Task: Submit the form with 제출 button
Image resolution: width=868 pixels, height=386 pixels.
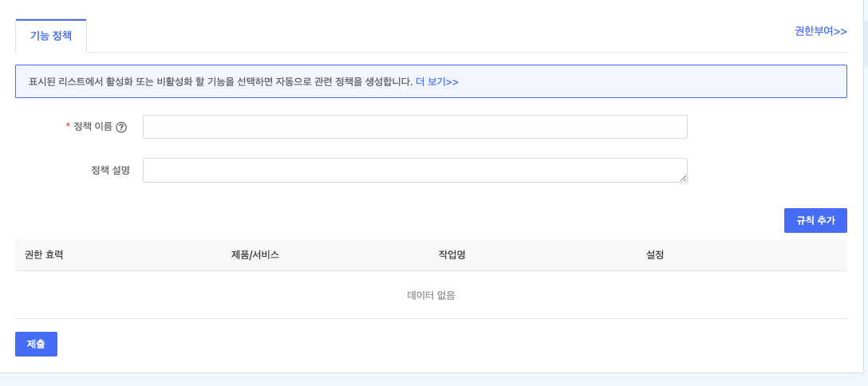Action: click(x=36, y=344)
